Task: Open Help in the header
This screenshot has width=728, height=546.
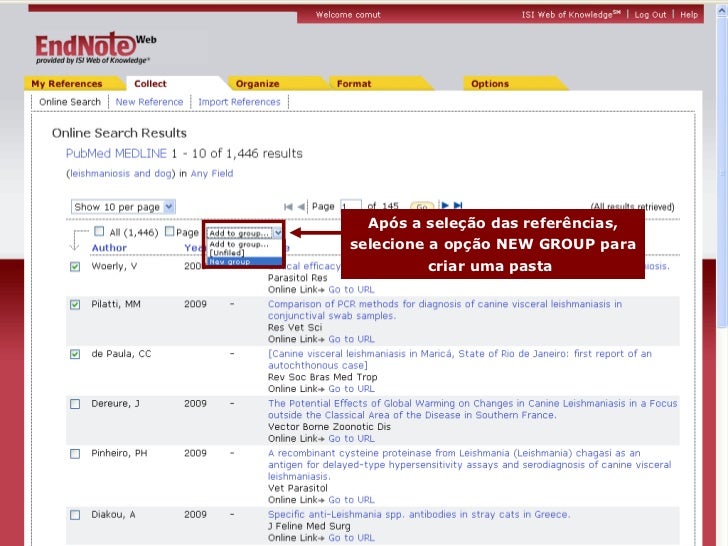Action: coord(689,15)
